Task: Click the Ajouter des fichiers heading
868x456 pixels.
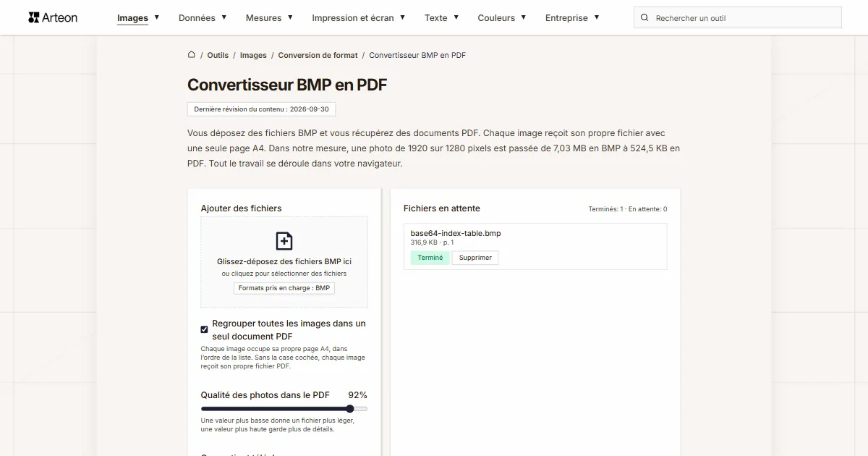Action: [x=242, y=208]
